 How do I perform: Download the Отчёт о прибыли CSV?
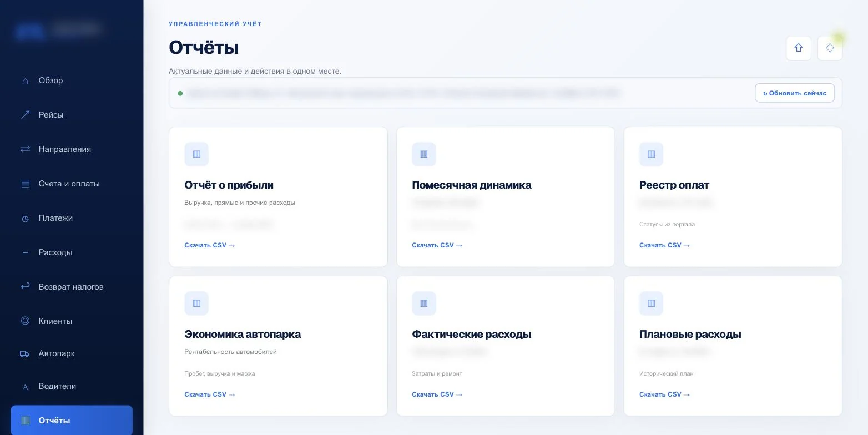pos(210,245)
